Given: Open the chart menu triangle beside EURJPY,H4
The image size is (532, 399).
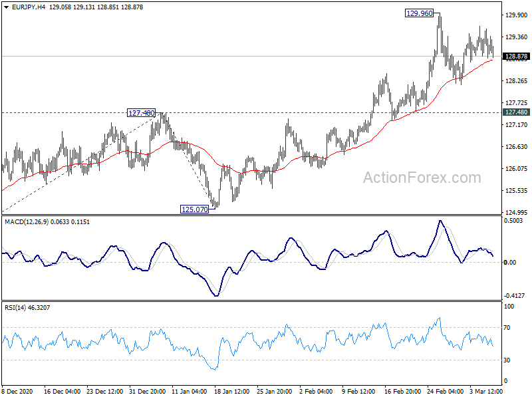Looking at the screenshot, I should tap(6, 7).
